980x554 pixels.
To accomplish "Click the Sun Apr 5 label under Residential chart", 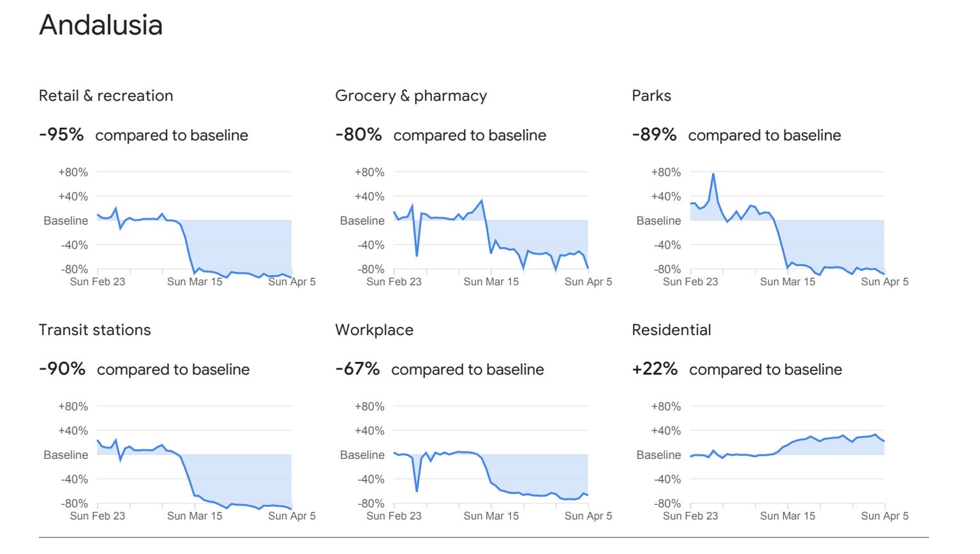I will pos(884,516).
